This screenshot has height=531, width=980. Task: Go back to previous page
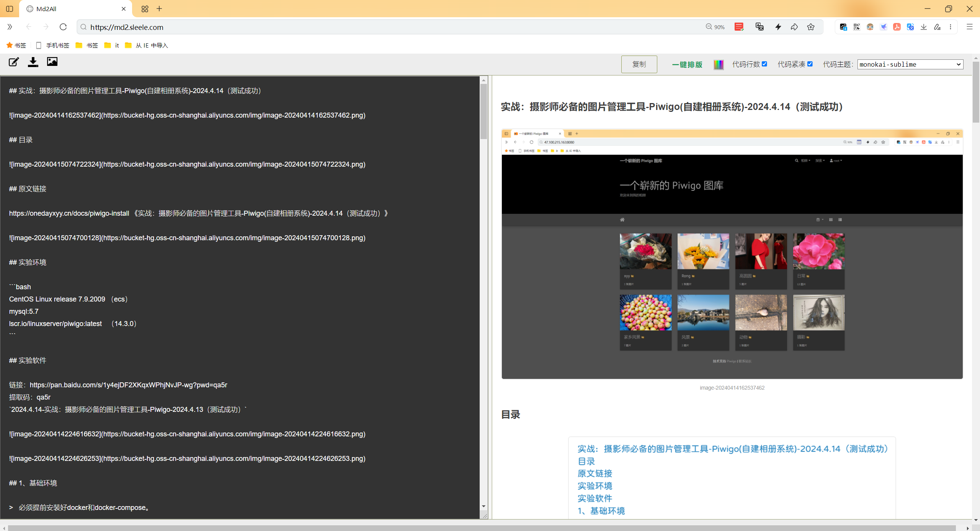(29, 27)
